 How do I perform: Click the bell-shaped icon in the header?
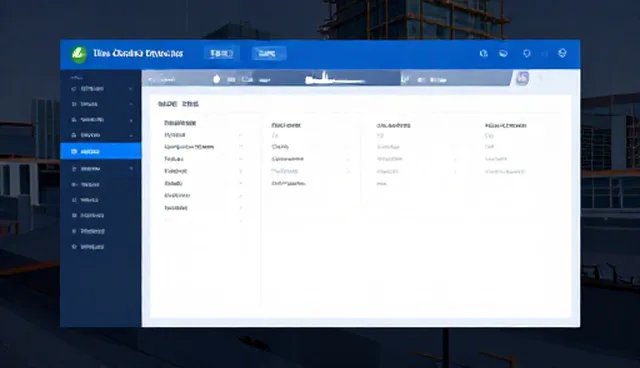pyautogui.click(x=527, y=53)
